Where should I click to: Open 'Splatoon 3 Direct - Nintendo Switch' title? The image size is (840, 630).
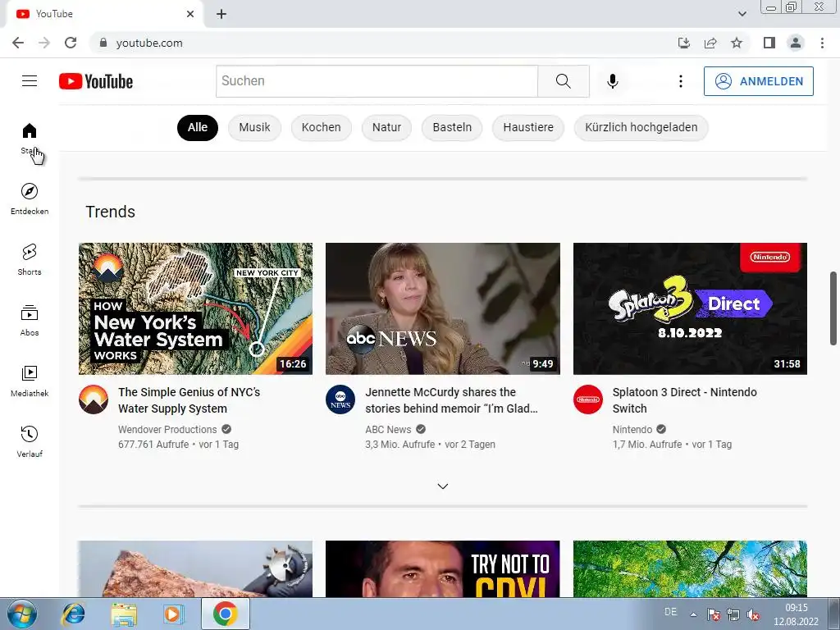684,400
